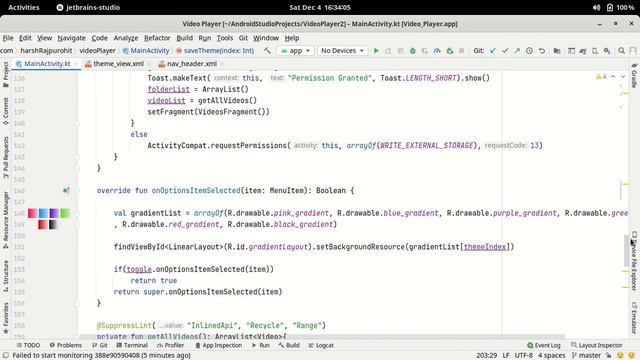Open the Profile app gauge icon

(x=437, y=51)
